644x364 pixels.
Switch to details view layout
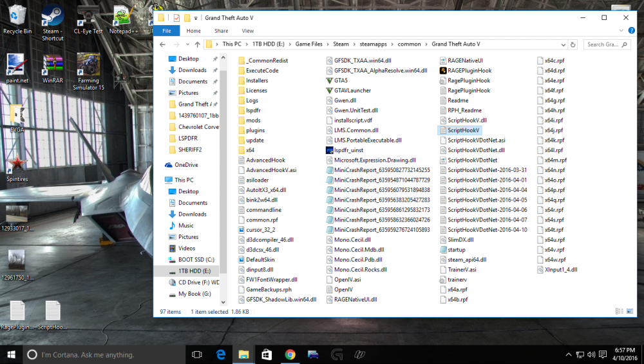[x=619, y=311]
